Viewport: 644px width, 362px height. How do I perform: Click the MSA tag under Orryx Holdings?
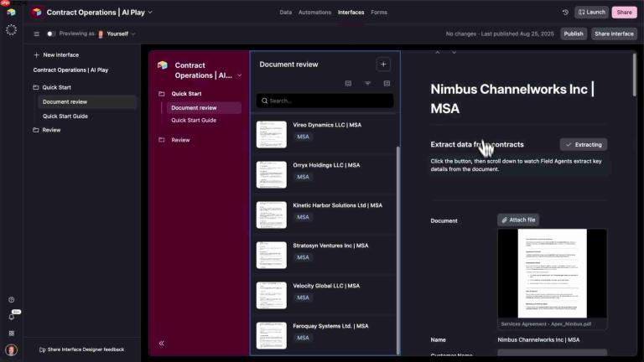pyautogui.click(x=303, y=177)
